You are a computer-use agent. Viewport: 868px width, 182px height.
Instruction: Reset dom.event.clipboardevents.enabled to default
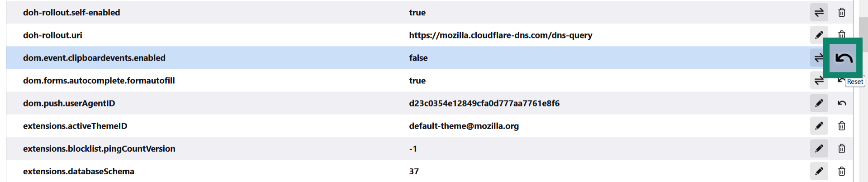843,58
